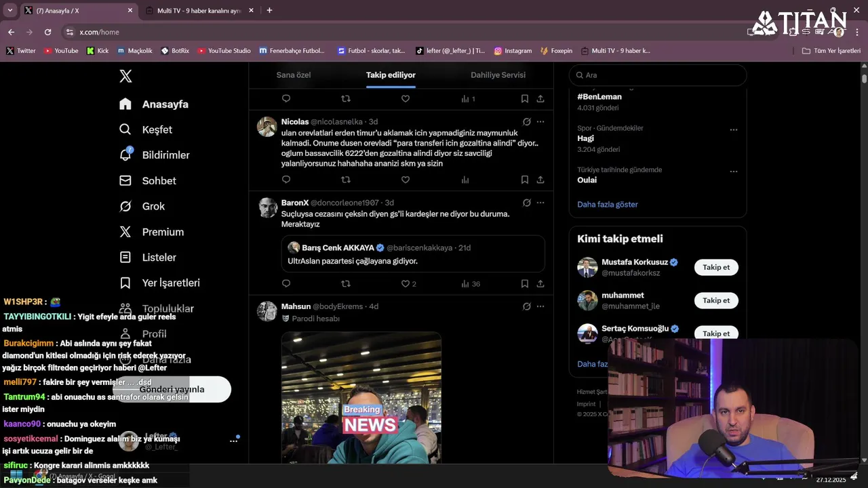Open the X logo home icon
868x488 pixels.
coord(125,76)
